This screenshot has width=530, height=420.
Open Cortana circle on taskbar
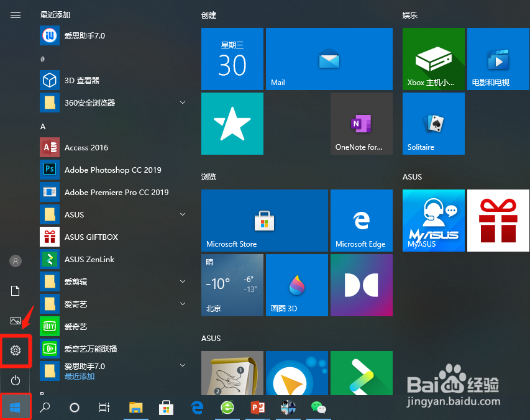[75, 408]
